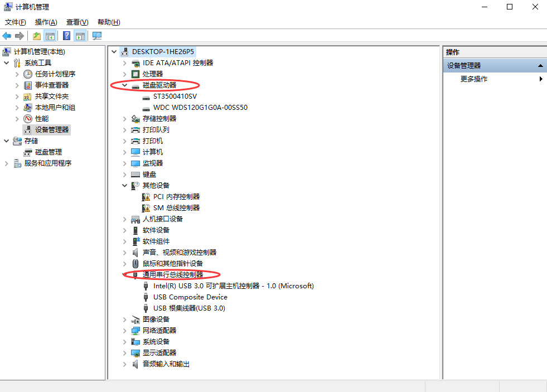547x392 pixels.
Task: Open Help with the question mark icon
Action: tap(66, 36)
